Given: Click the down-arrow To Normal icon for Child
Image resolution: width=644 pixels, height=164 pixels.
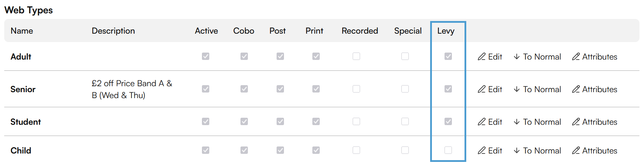Looking at the screenshot, I should [517, 150].
